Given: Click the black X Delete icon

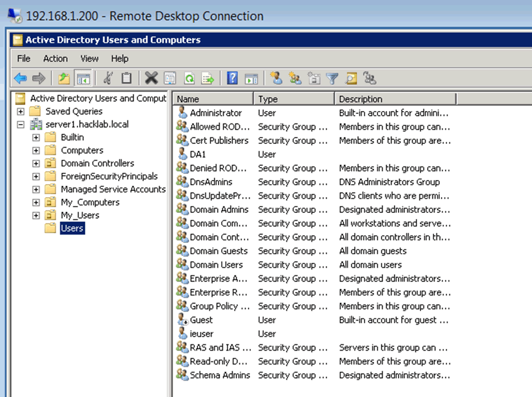Looking at the screenshot, I should [x=151, y=79].
